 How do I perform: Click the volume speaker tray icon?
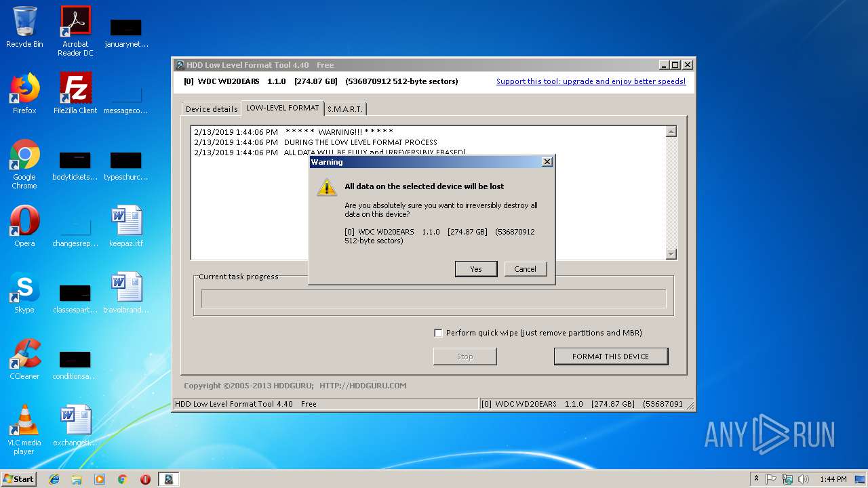pos(804,479)
